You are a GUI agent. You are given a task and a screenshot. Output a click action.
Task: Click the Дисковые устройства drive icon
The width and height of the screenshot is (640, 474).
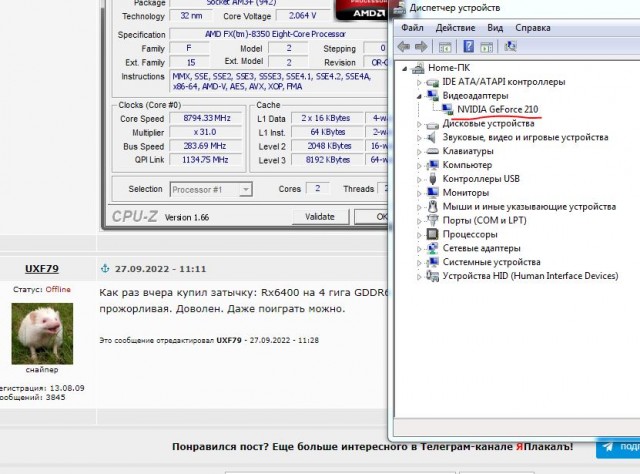tap(432, 124)
